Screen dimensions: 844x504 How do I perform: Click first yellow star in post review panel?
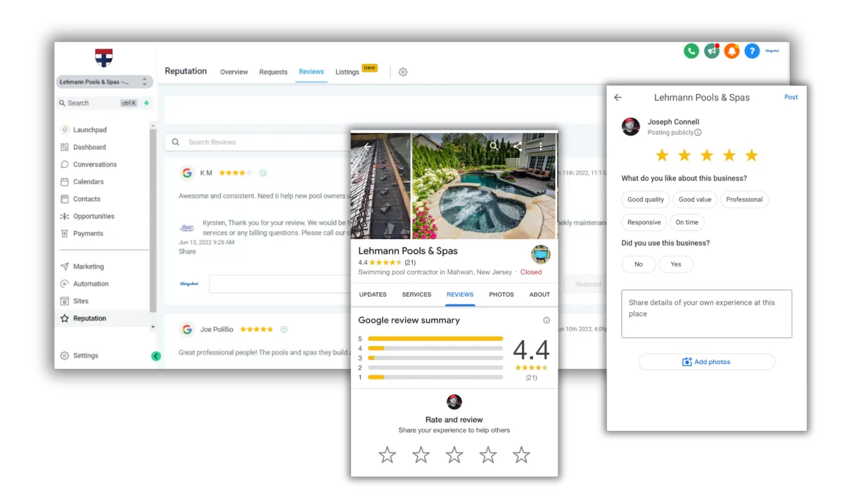662,155
